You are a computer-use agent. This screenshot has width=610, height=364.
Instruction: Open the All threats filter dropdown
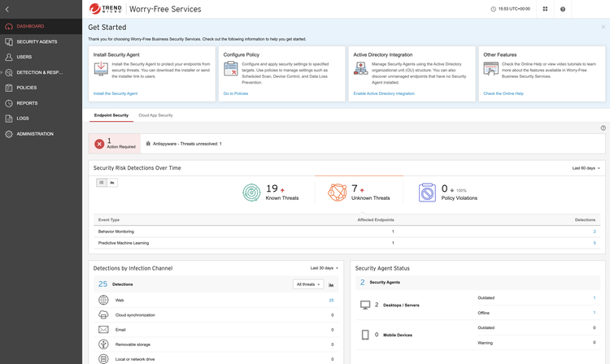[x=307, y=284]
